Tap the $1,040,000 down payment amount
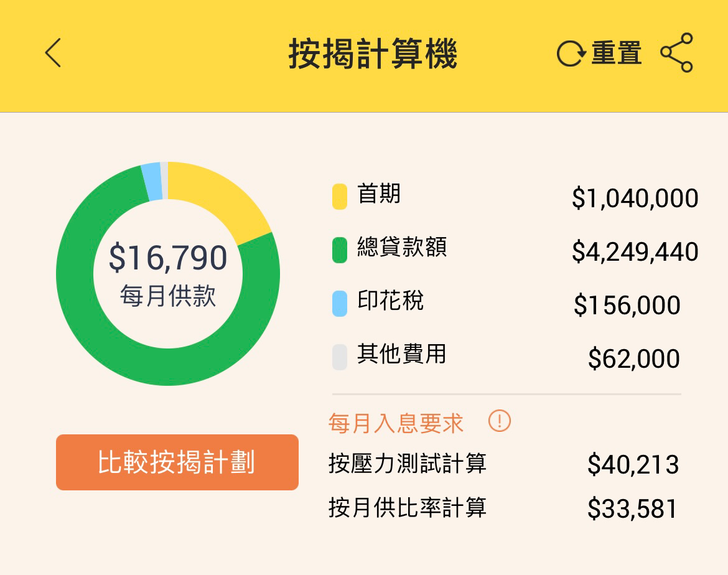This screenshot has height=575, width=728. coord(635,199)
